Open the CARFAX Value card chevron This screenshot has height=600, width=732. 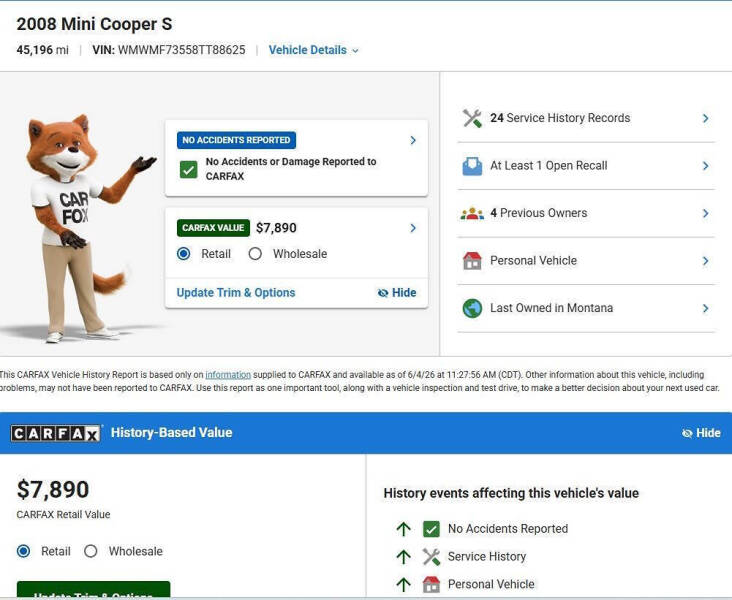pyautogui.click(x=413, y=228)
